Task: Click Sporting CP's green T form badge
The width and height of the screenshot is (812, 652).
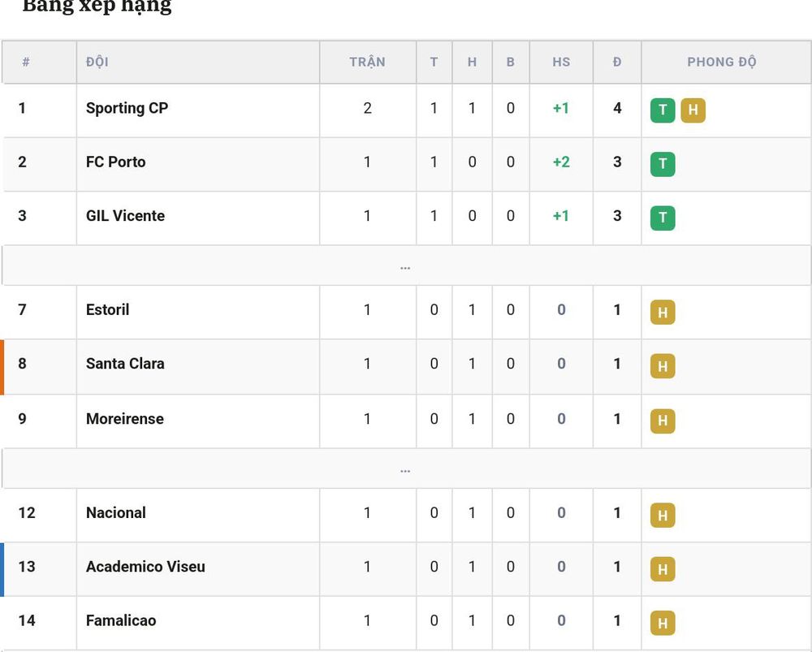Action: click(x=663, y=110)
